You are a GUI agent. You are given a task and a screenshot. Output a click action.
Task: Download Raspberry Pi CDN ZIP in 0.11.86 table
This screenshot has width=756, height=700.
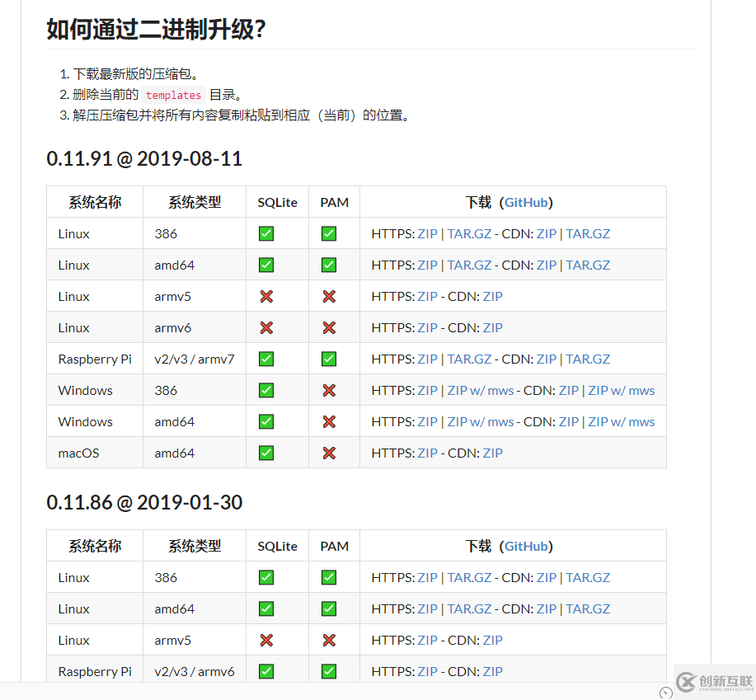[492, 671]
